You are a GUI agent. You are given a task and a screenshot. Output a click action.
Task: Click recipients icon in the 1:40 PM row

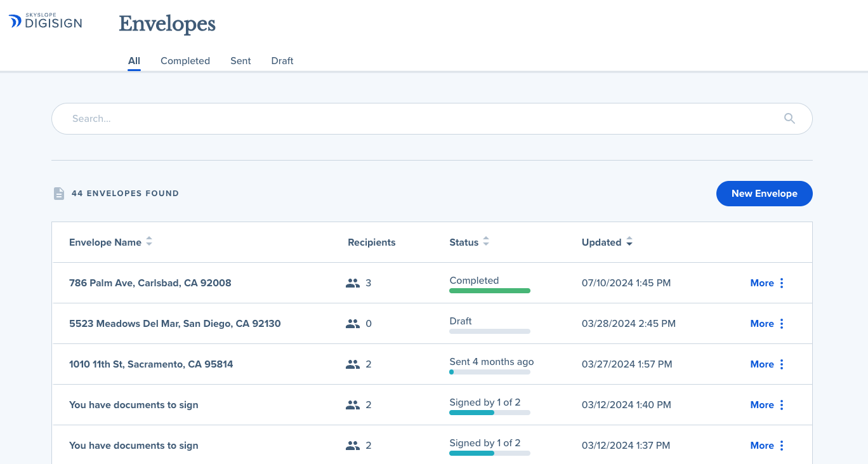point(353,405)
